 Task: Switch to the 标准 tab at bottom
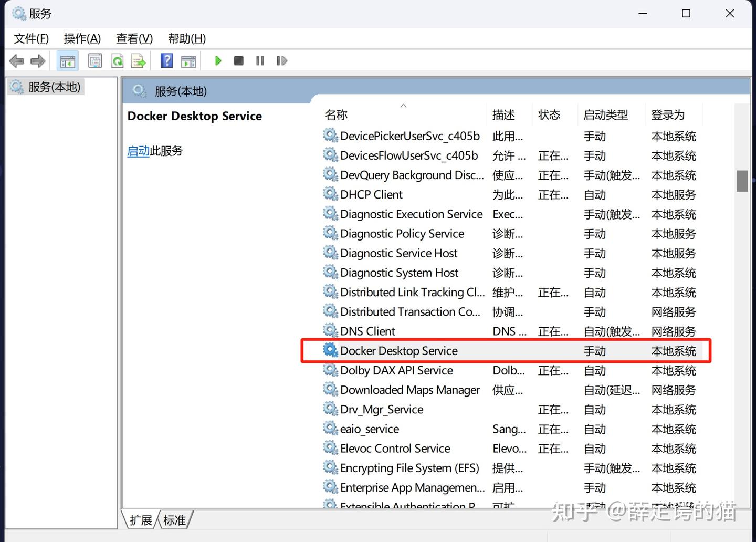pos(173,519)
